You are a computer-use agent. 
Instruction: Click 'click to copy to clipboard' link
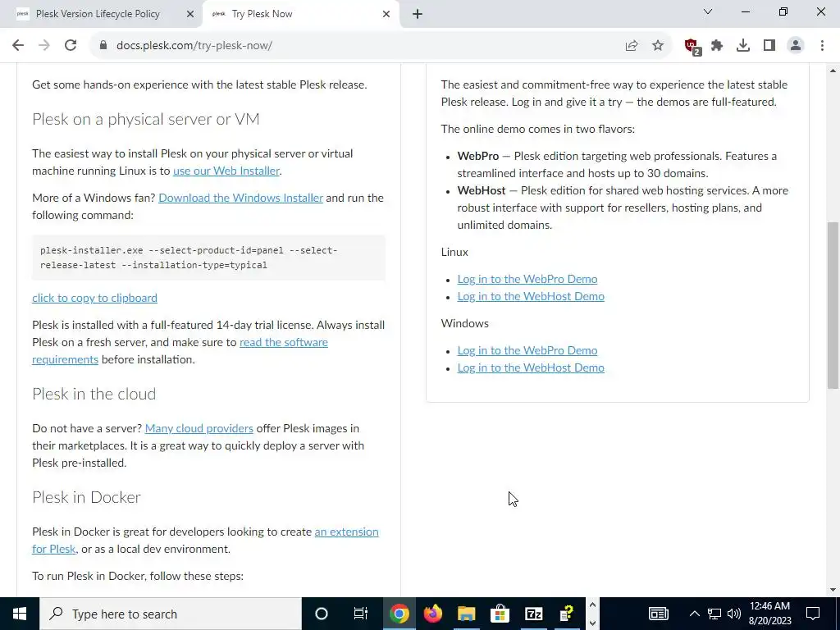[95, 298]
